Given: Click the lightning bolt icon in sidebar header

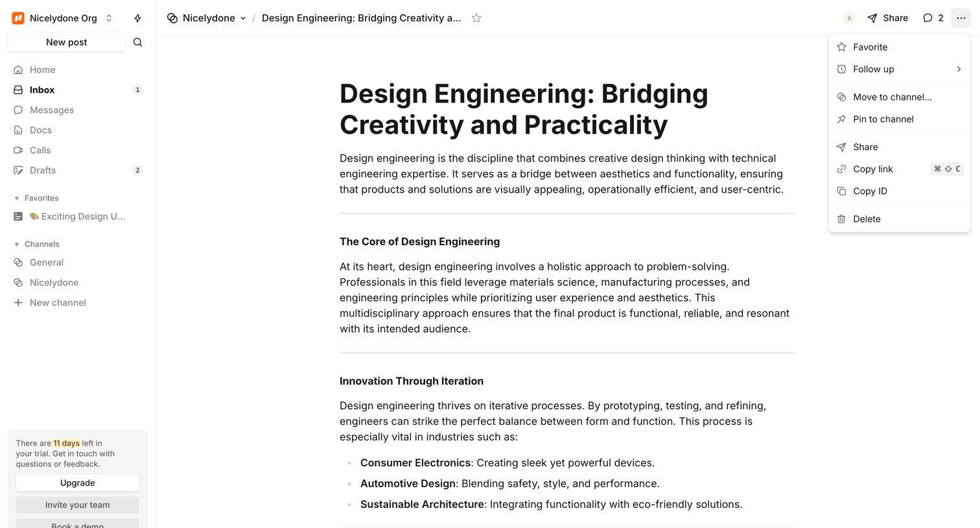Looking at the screenshot, I should 137,18.
